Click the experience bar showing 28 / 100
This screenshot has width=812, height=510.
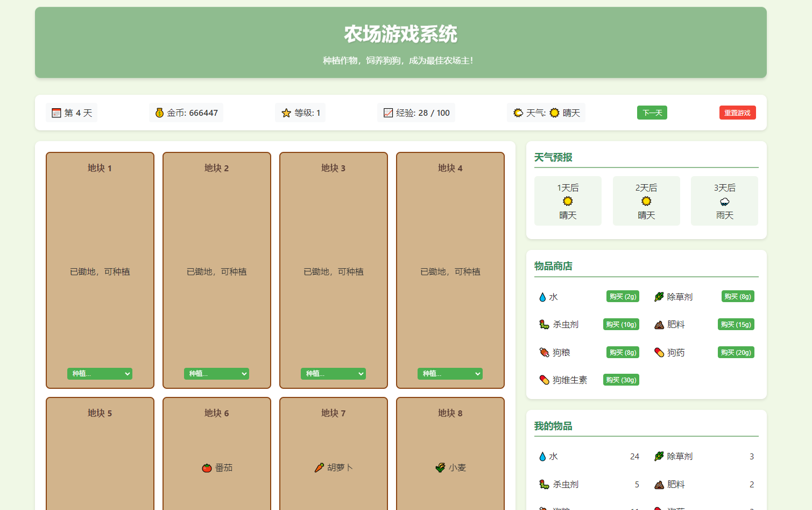(x=416, y=113)
